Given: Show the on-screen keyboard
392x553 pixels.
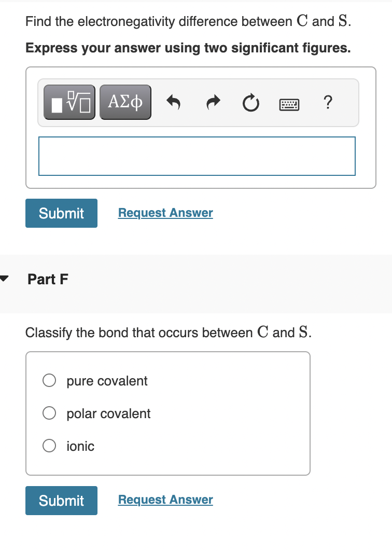Looking at the screenshot, I should click(x=289, y=104).
